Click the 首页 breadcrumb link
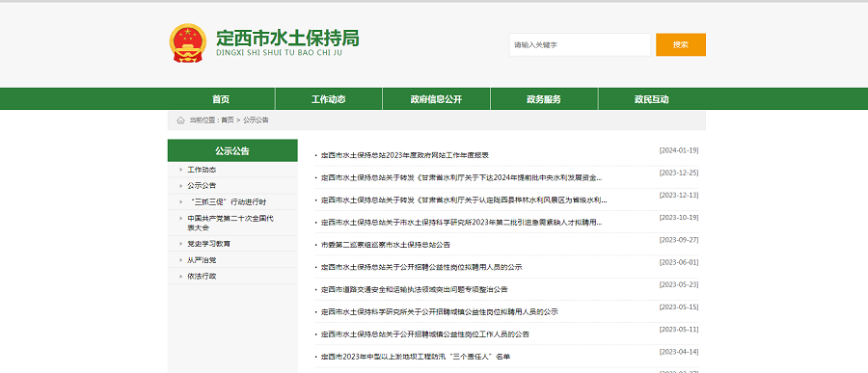This screenshot has width=868, height=373. coord(227,120)
